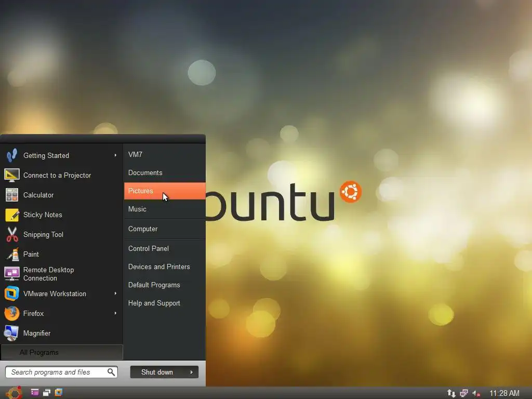Open Computer from the start menu
Screen dimensions: 532x399
[165, 229]
